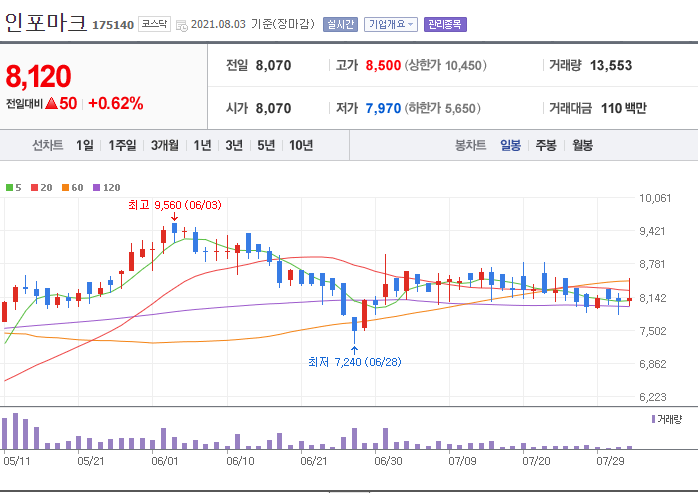
Task: Click the 거래량 value 13,553
Action: (611, 65)
